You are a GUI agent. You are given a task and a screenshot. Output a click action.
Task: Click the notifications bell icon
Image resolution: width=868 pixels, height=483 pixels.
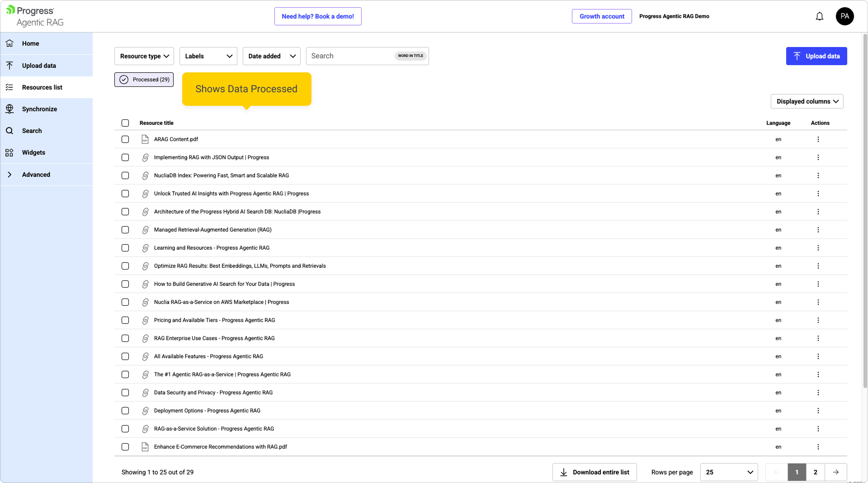[819, 16]
